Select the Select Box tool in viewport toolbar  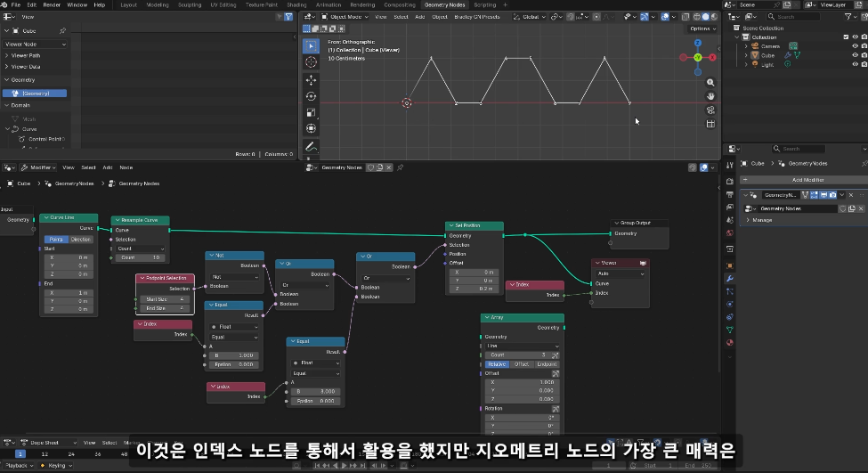311,46
